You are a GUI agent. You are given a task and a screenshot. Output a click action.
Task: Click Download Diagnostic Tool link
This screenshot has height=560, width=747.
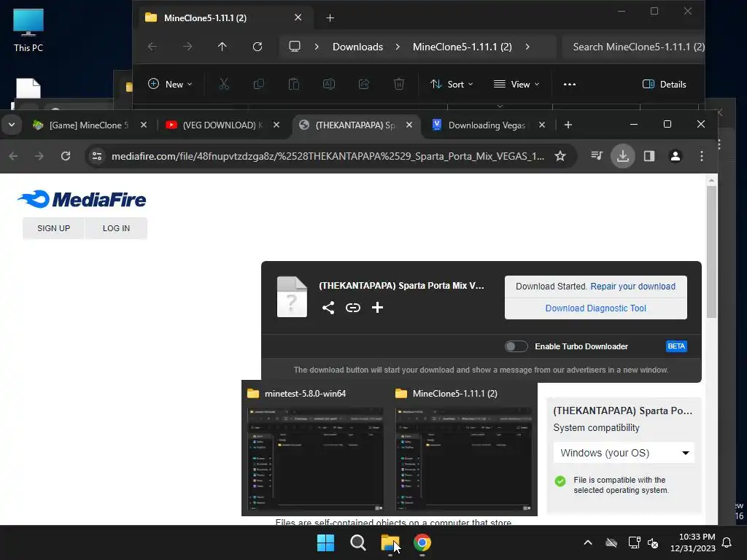[595, 308]
